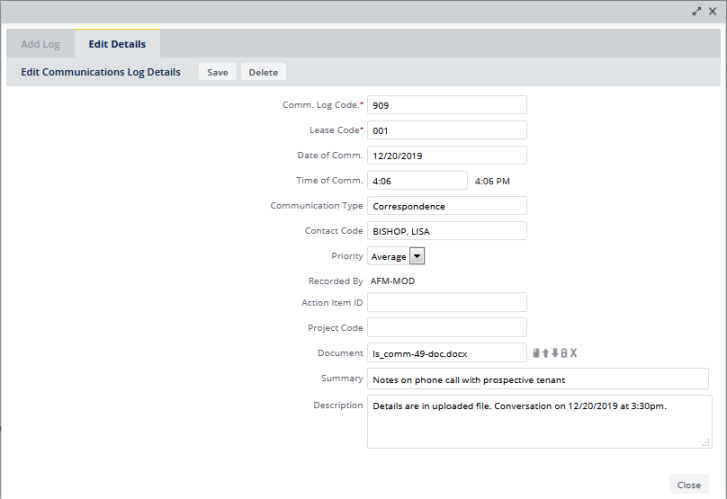Screen dimensions: 727x499
Task: Click the empty Action Item ID field
Action: point(446,302)
